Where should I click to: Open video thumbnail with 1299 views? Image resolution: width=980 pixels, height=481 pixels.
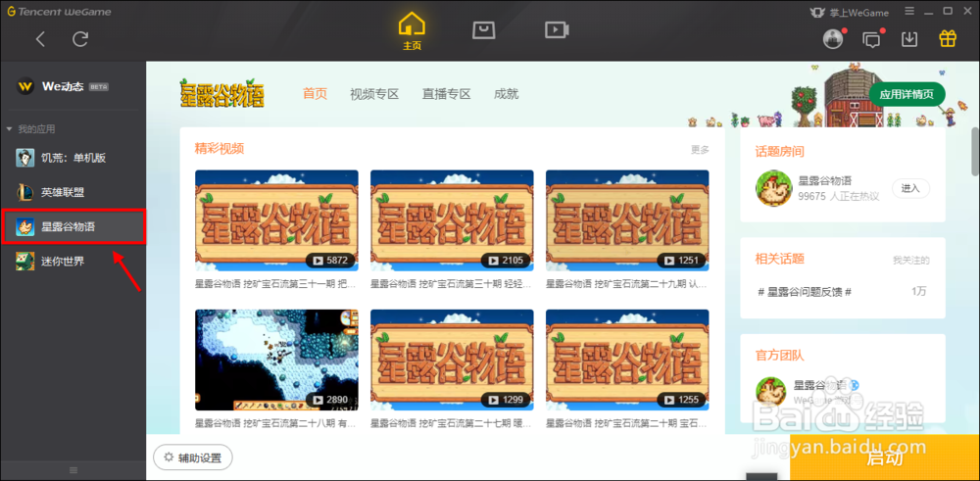(x=452, y=360)
